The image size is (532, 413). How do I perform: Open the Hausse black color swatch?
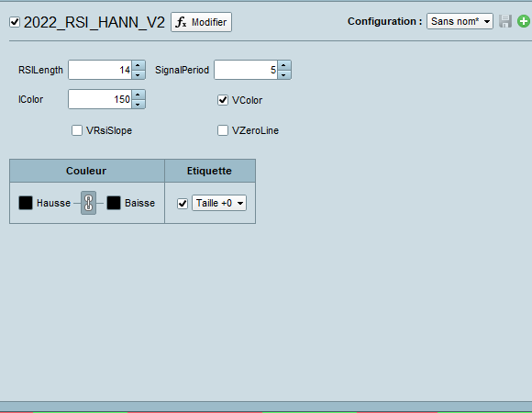[x=26, y=203]
